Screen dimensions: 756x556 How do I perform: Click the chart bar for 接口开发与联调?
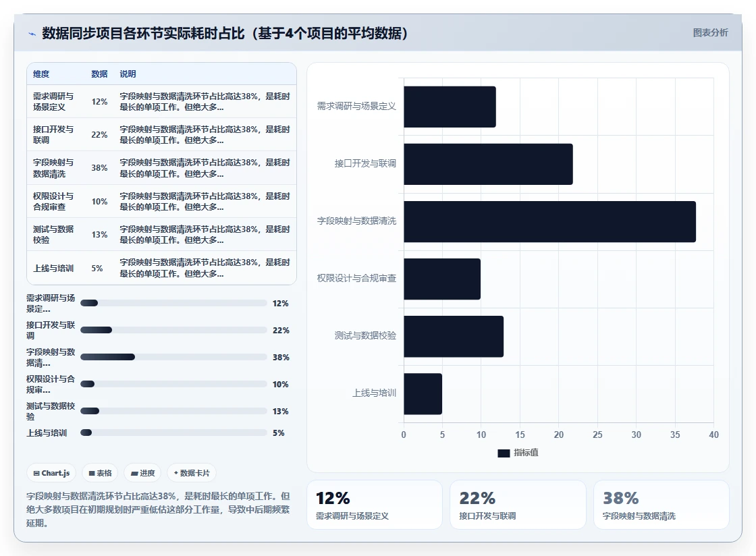coord(489,164)
